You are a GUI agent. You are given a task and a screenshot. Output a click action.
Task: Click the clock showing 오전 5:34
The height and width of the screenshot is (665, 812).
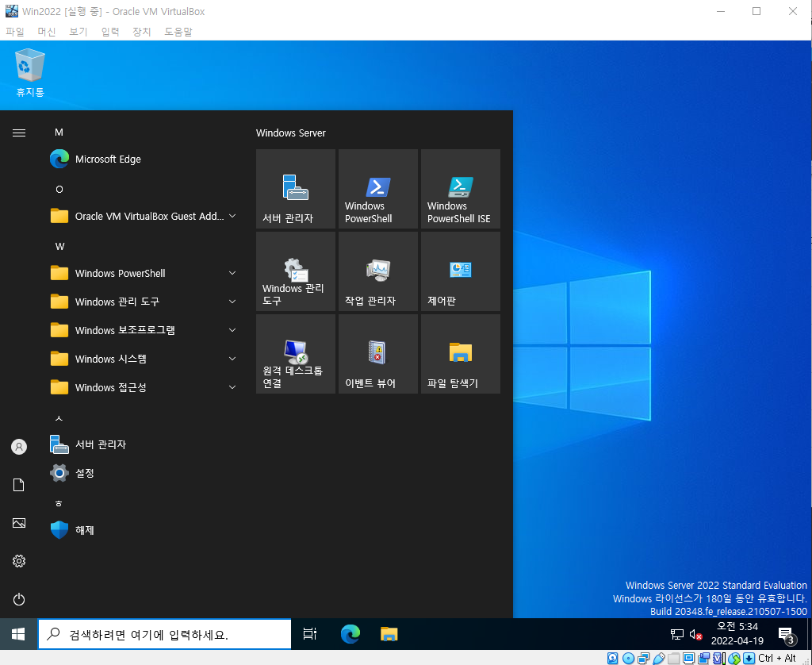point(737,627)
